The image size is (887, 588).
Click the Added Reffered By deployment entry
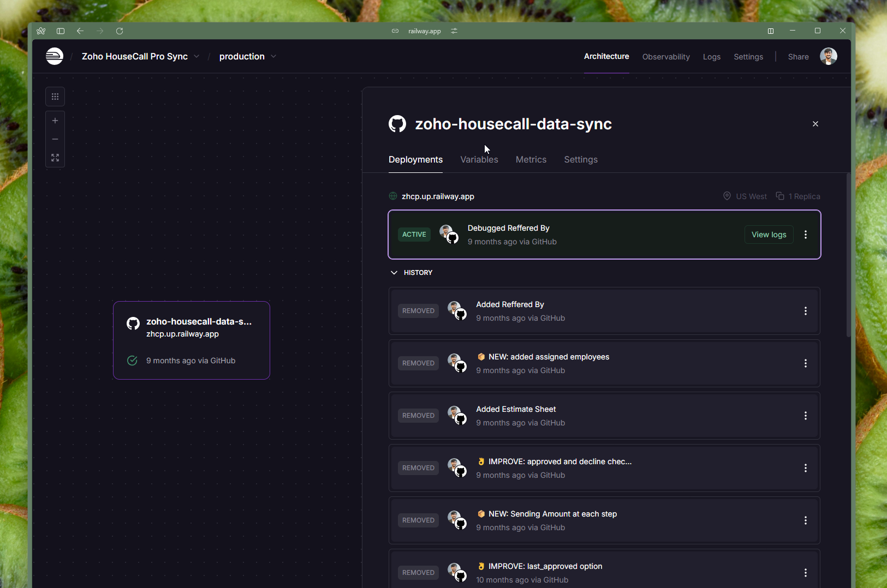tap(604, 311)
